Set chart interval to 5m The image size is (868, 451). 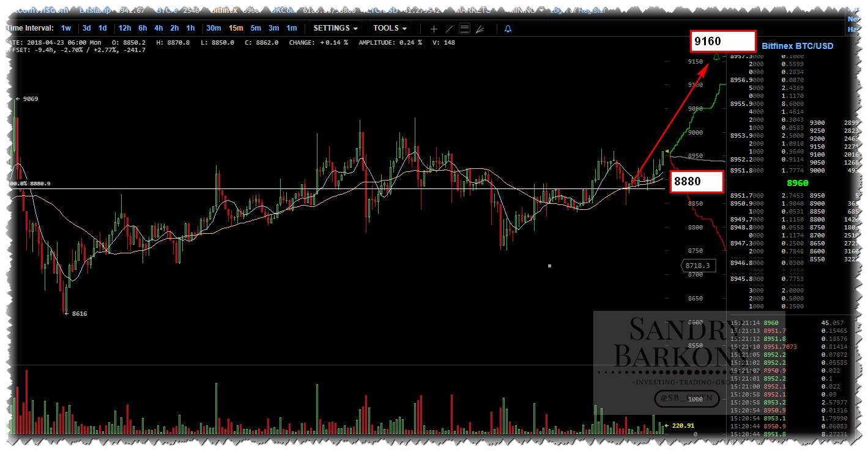256,28
